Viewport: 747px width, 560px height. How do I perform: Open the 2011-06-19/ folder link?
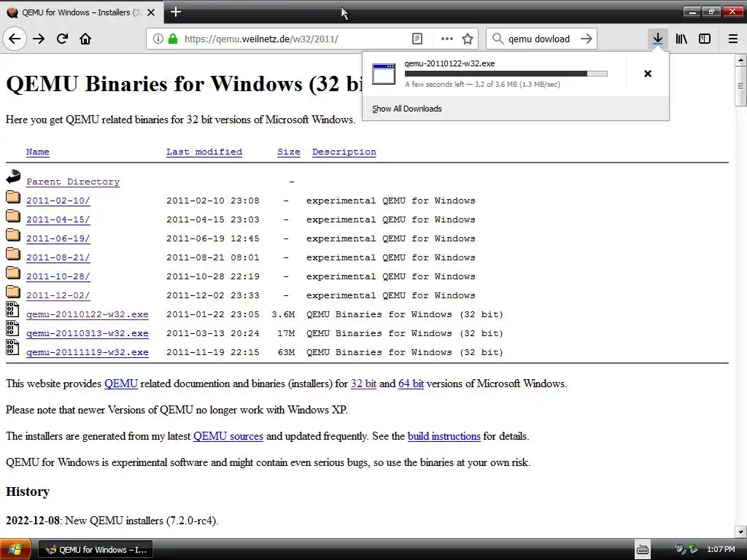coord(58,238)
